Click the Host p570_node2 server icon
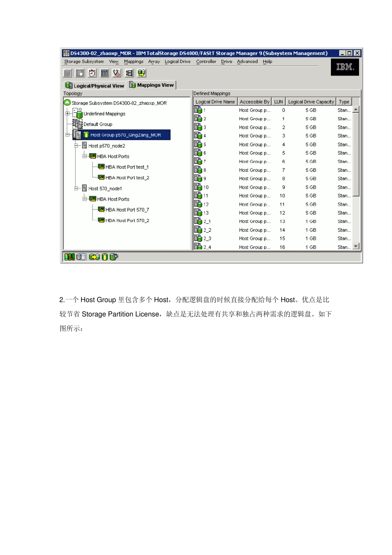Image resolution: width=392 pixels, height=555 pixels. click(x=84, y=145)
